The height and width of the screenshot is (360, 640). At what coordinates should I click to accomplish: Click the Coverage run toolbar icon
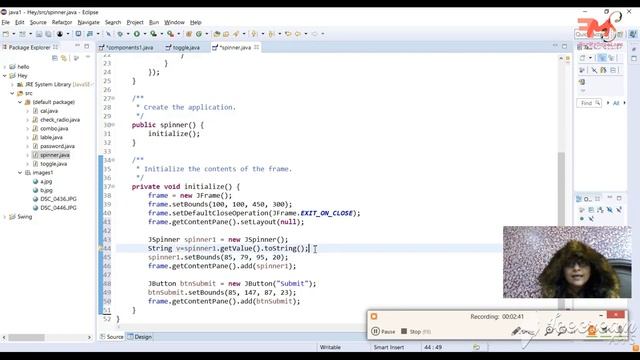pos(153,34)
